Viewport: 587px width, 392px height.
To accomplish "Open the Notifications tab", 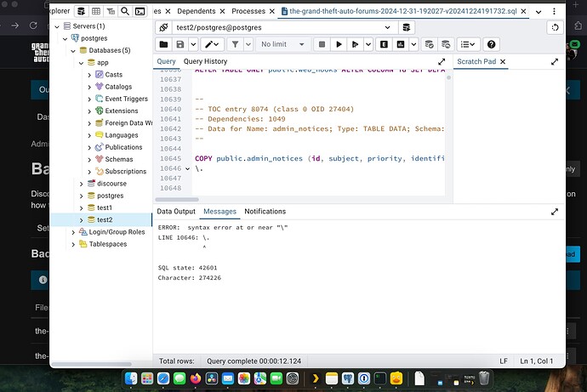I will [265, 212].
